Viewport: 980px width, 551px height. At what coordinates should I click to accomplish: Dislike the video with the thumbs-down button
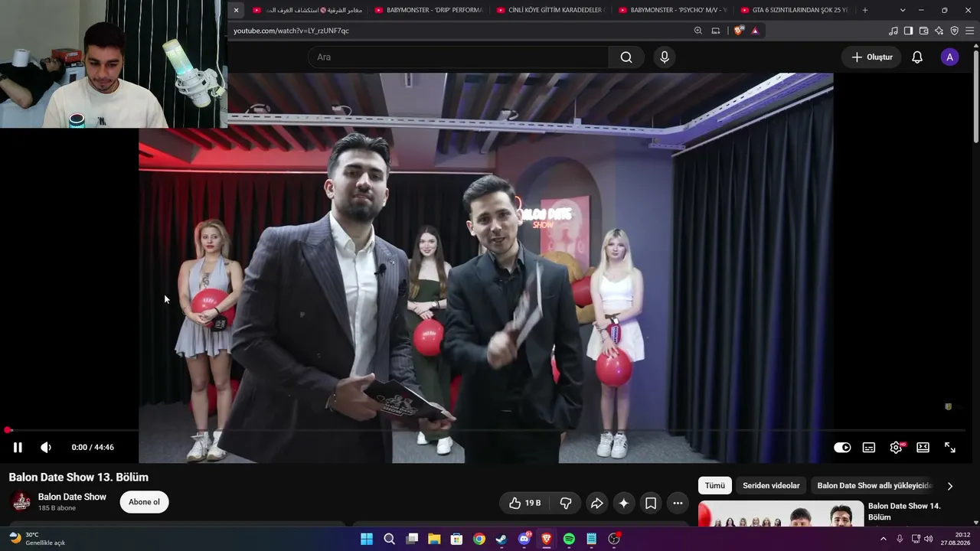tap(566, 503)
